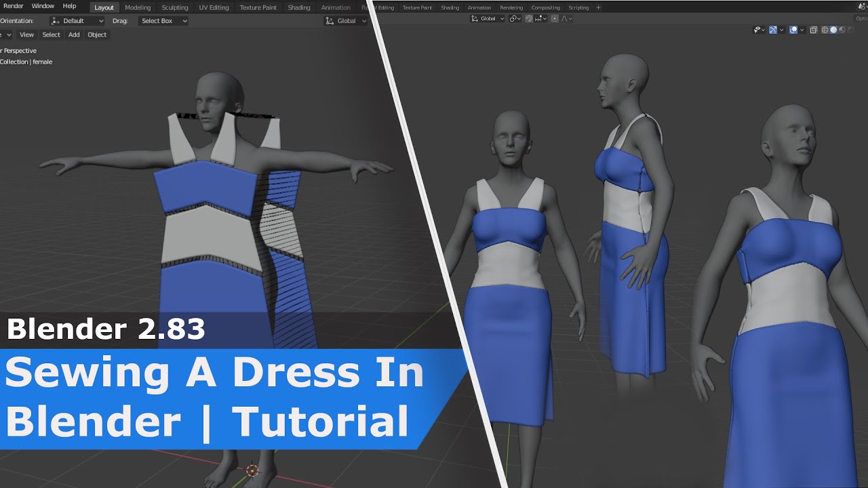Open the Window menu
868x488 pixels.
[x=43, y=6]
